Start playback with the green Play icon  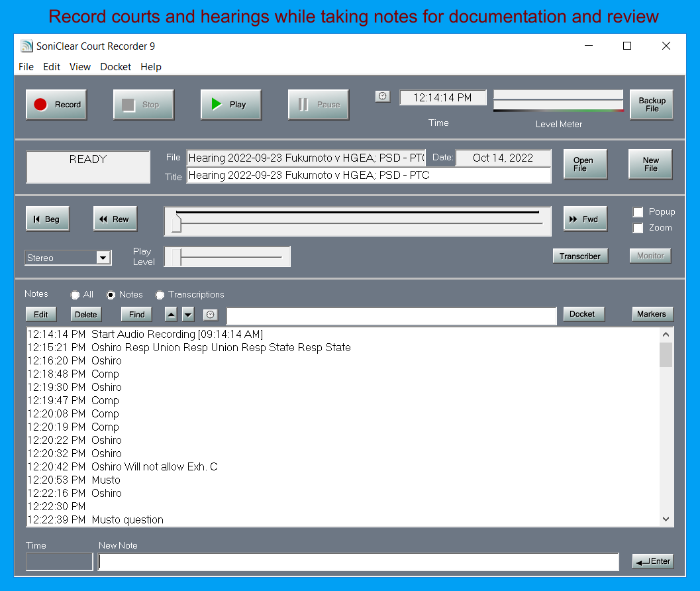coord(217,104)
